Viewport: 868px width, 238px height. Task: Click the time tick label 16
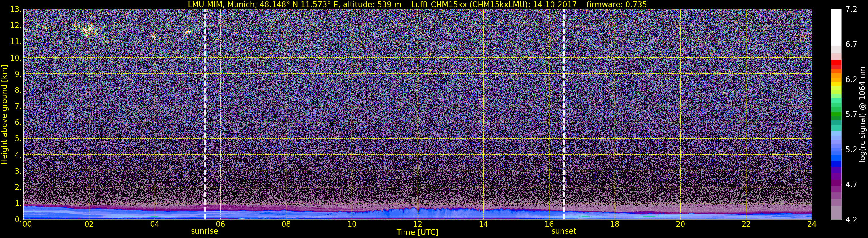[x=549, y=224]
